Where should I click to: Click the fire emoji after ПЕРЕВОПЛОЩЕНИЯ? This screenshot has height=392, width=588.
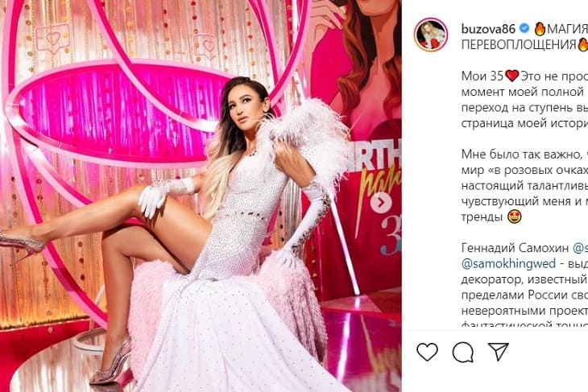click(582, 44)
